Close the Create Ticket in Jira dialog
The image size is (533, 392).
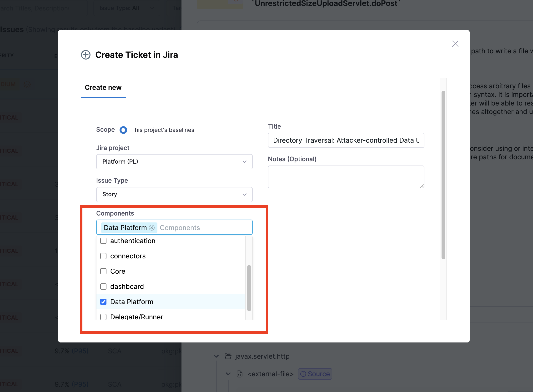tap(455, 44)
